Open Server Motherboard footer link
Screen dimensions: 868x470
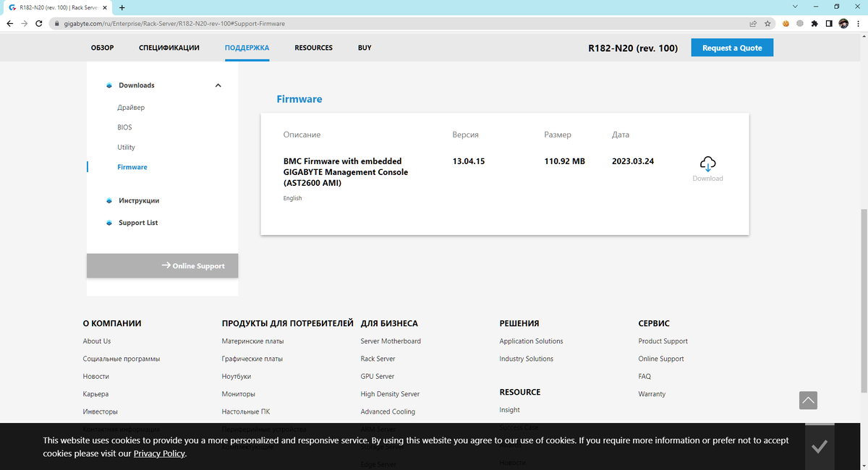[391, 341]
